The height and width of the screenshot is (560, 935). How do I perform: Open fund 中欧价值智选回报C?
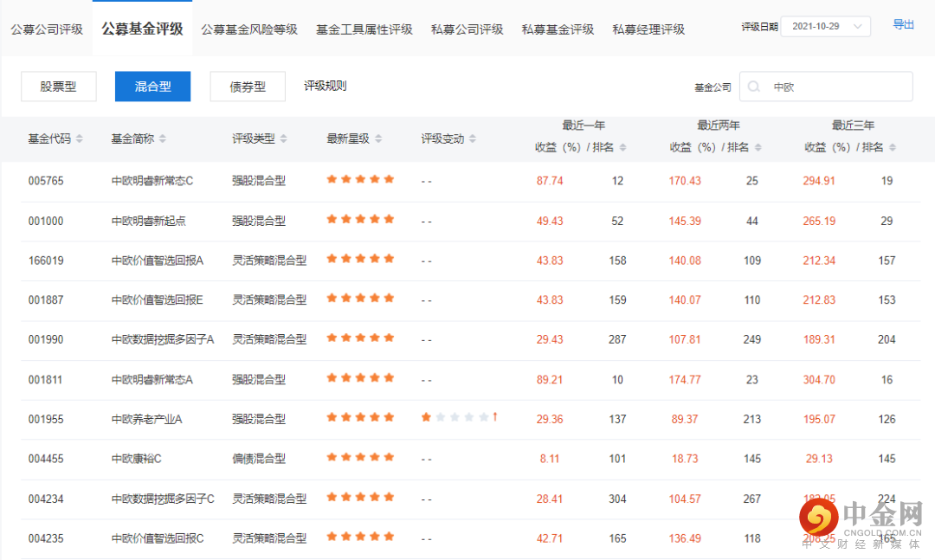(158, 538)
